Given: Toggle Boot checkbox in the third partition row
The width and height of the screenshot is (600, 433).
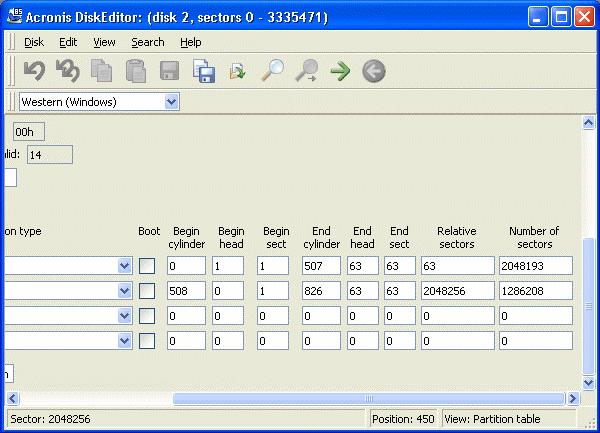Looking at the screenshot, I should [x=147, y=316].
